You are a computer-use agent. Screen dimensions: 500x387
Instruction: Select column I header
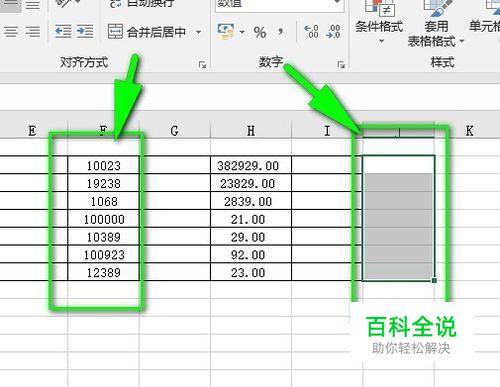327,131
